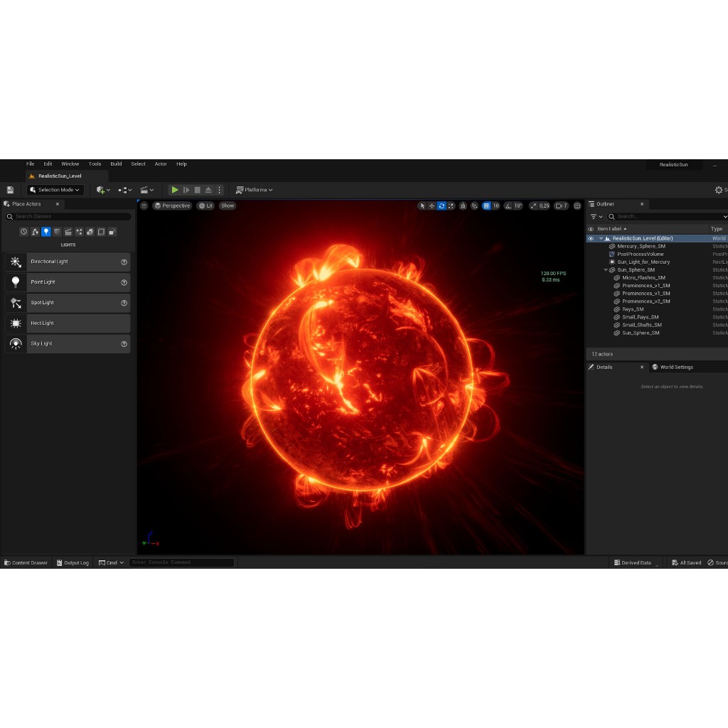Open camera speed setting showing 7
728x728 pixels.
[562, 205]
